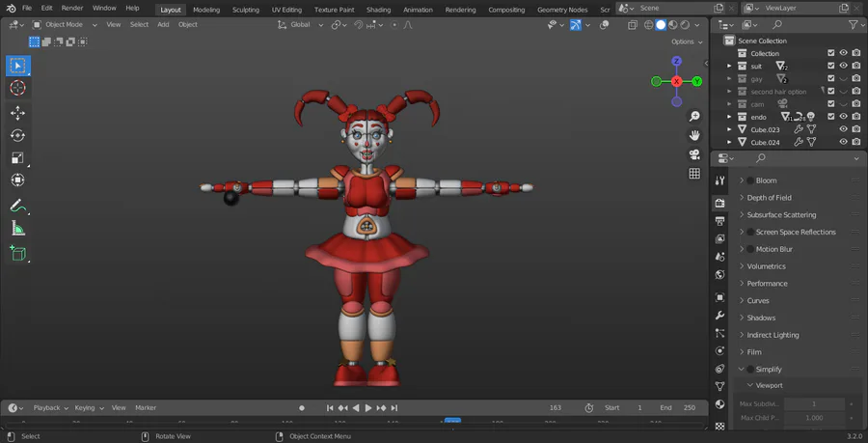Select the Scale tool
This screenshot has width=868, height=443.
[18, 158]
